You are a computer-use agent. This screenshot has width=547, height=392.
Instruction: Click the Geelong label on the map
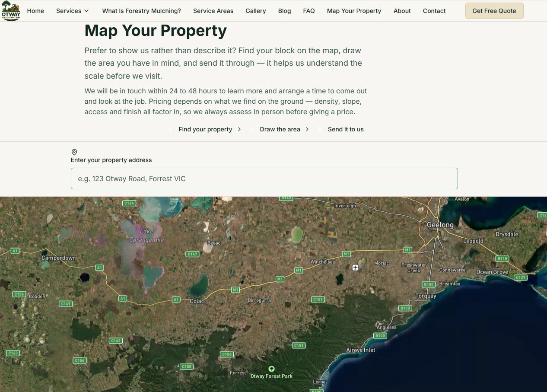coord(440,225)
